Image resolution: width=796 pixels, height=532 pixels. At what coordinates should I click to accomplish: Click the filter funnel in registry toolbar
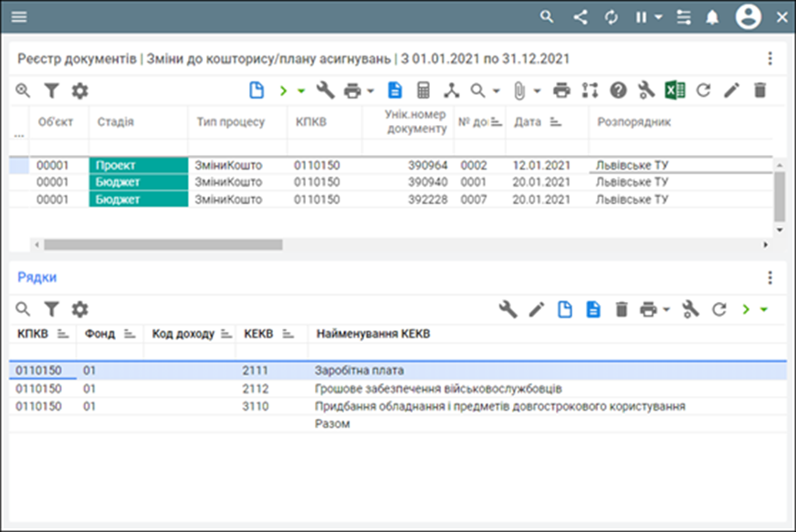pos(52,90)
